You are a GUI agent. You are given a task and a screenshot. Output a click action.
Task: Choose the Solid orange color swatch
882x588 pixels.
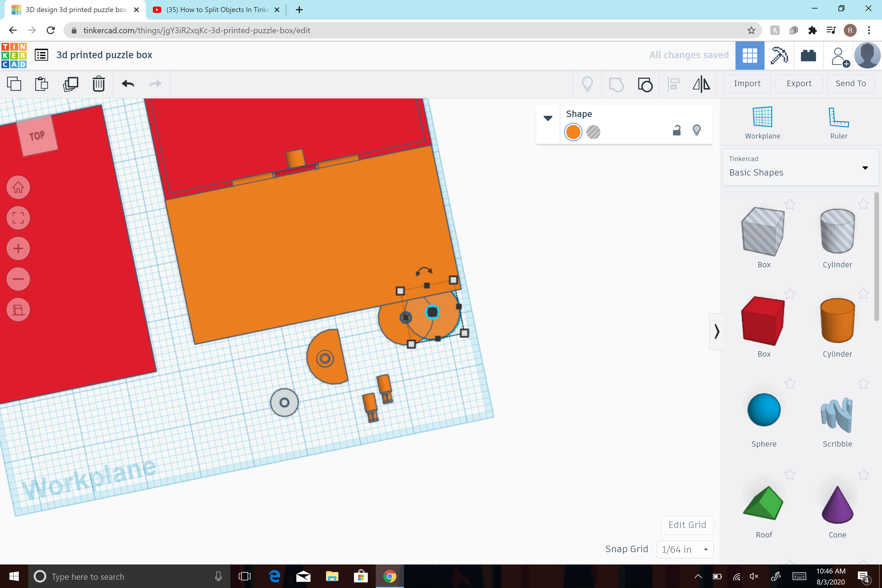[573, 132]
